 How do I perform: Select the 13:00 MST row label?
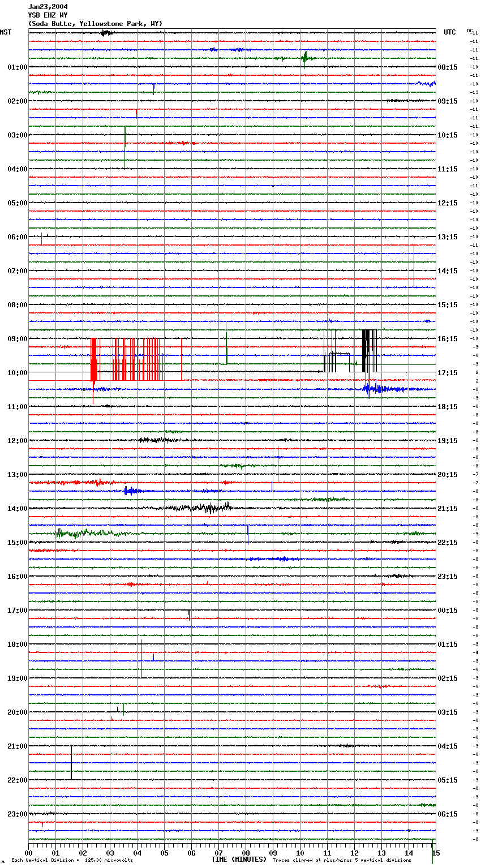[x=17, y=475]
